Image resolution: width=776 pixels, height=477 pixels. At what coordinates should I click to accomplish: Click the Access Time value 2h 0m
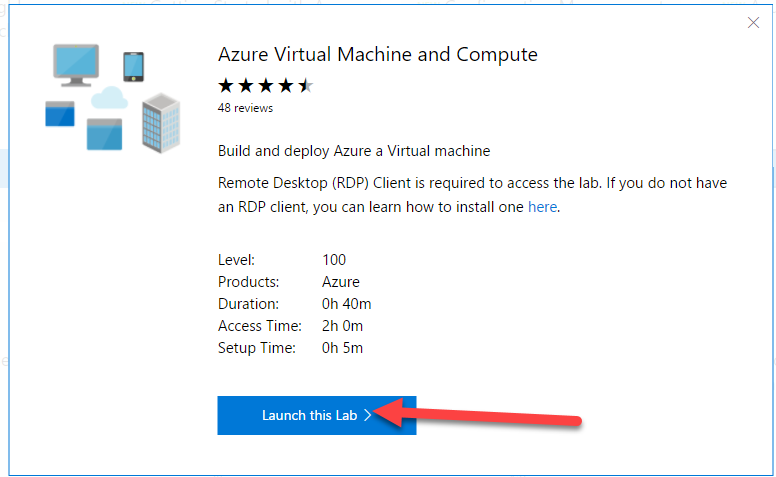click(x=342, y=326)
